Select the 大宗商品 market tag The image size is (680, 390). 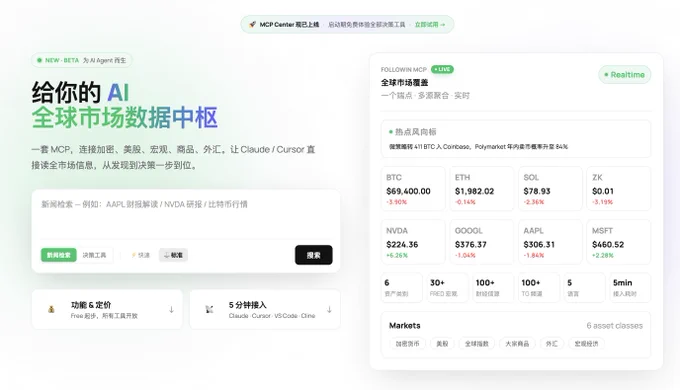coord(517,344)
